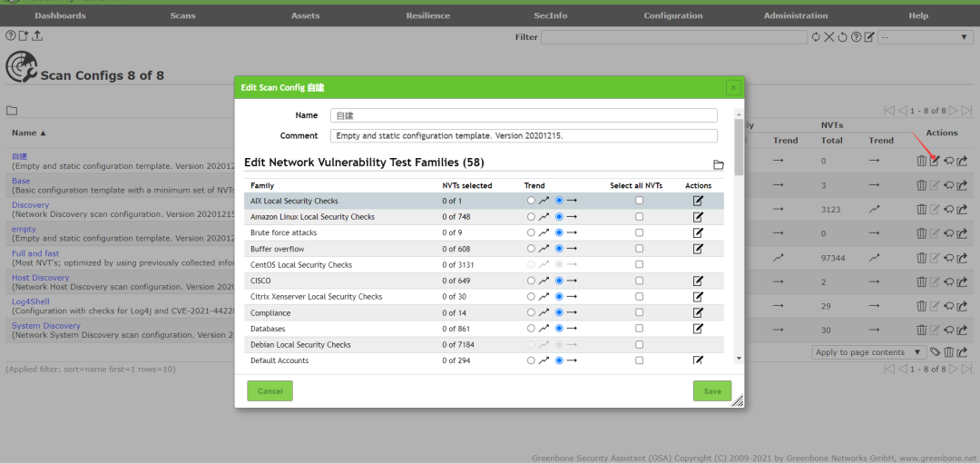Check Select all NVTs for Debian Local Security Checks
Viewport: 980px width, 464px height.
tap(639, 344)
